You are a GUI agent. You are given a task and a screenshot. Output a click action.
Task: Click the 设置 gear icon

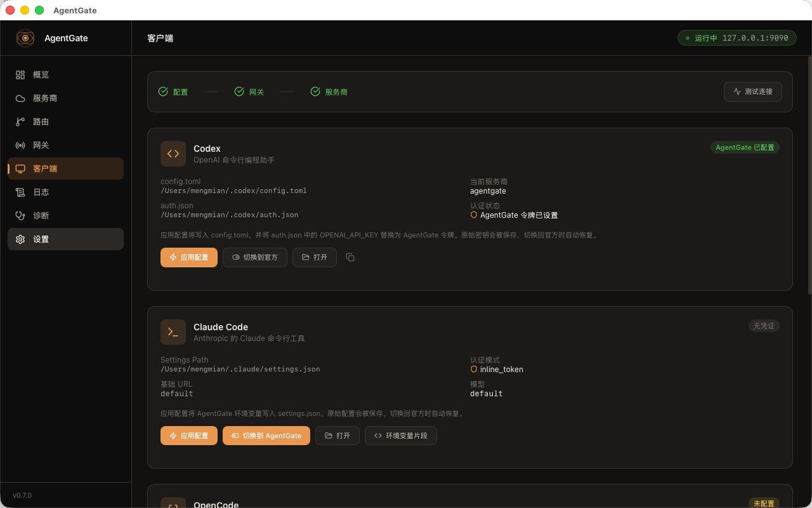[20, 239]
